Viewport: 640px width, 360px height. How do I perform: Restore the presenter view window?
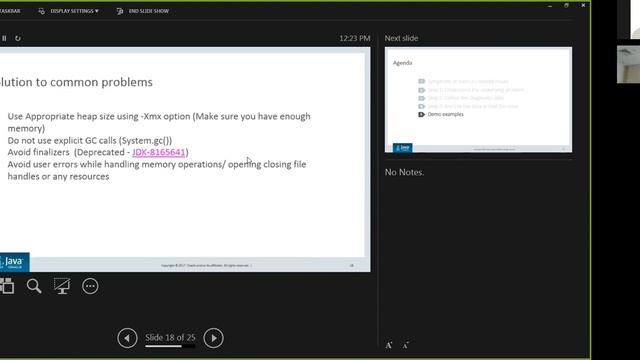point(566,6)
